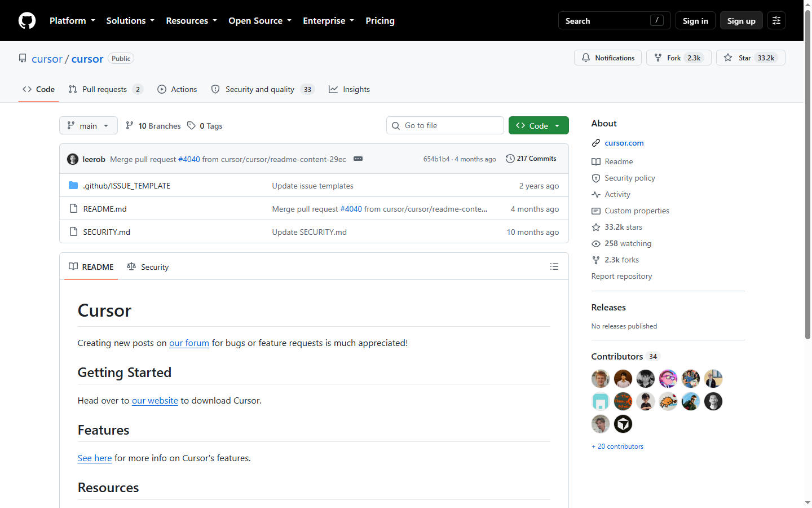Open the Insights tab

click(349, 89)
